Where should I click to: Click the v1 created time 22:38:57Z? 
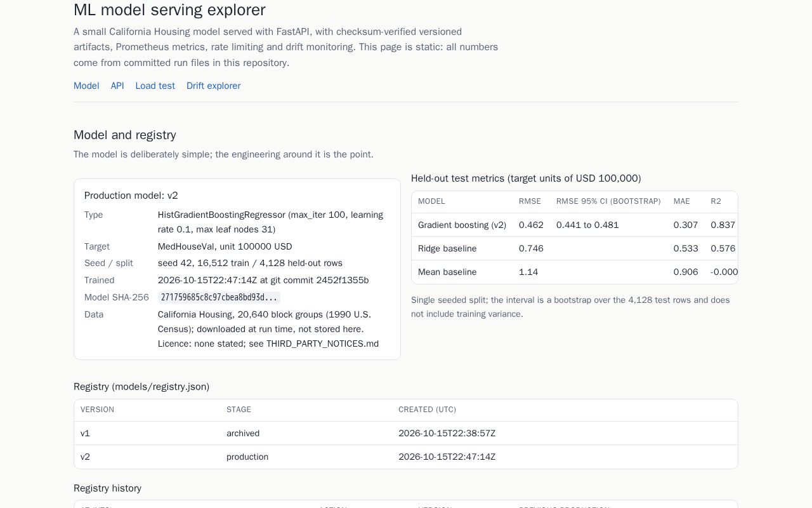tap(447, 433)
